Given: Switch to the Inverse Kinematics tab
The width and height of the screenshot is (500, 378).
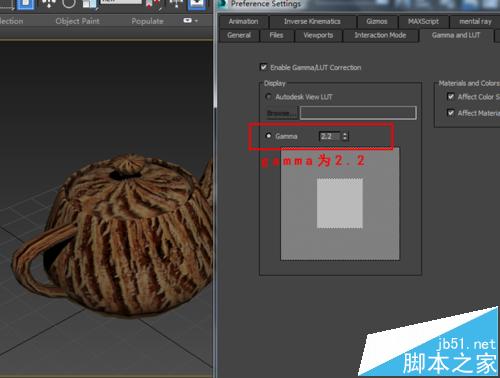Looking at the screenshot, I should pos(312,21).
